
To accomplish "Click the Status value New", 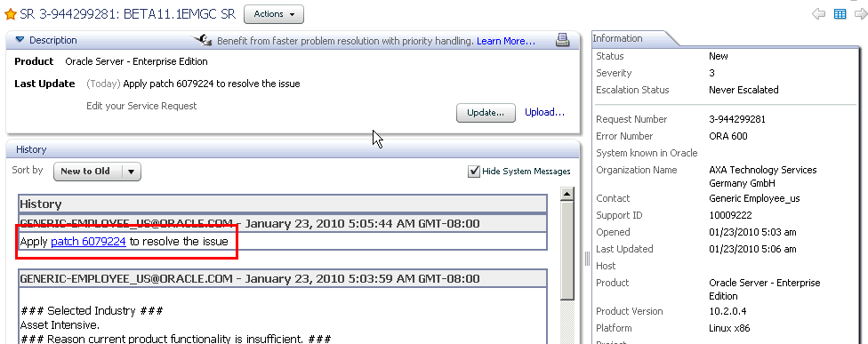I will [719, 56].
